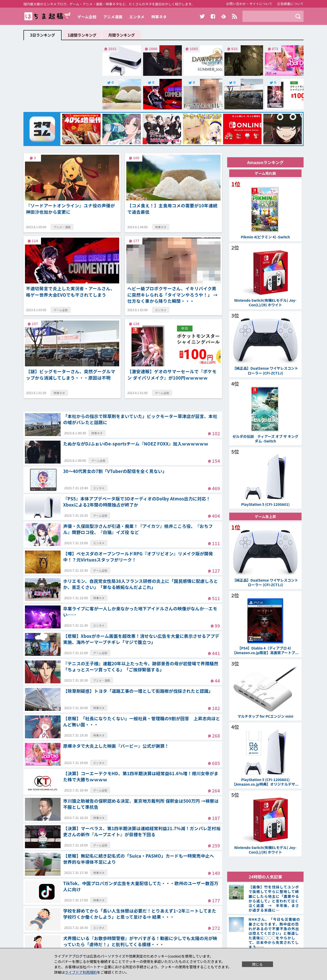Open お問い合わせ・サイトについて link
327x980 pixels.
click(x=249, y=4)
